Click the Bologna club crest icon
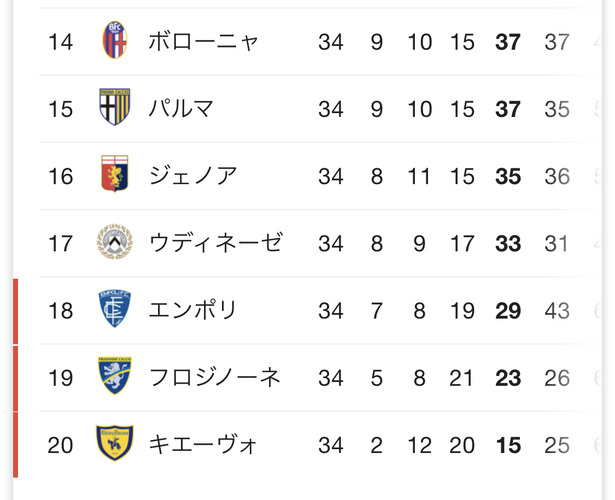 click(115, 40)
